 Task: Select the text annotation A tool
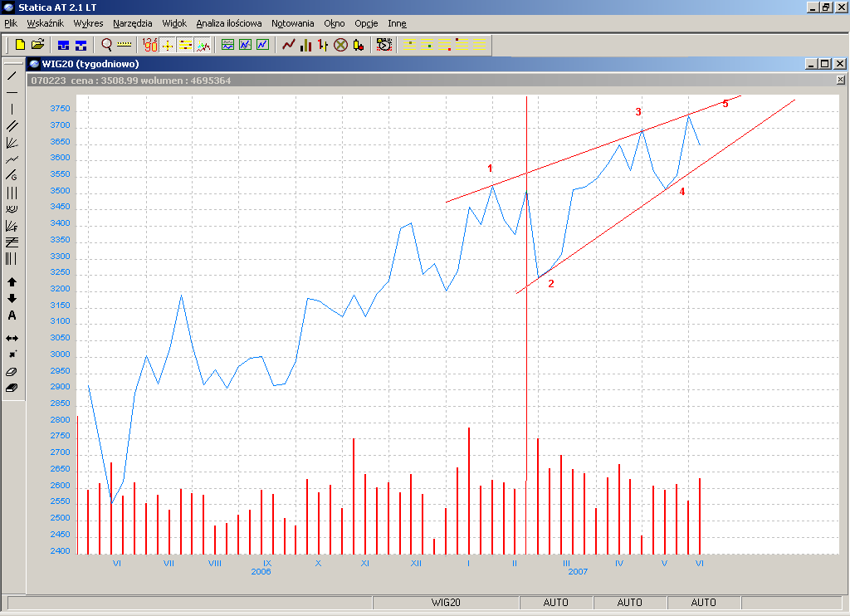(x=12, y=315)
